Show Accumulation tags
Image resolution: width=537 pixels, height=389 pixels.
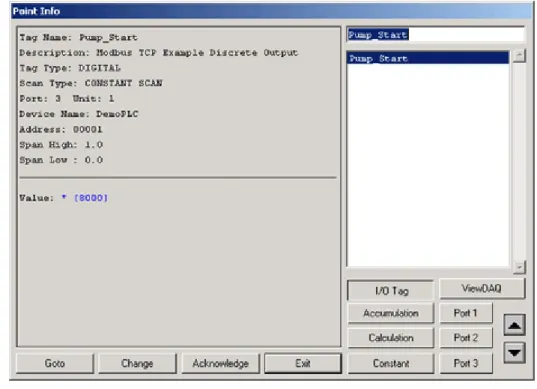(x=391, y=313)
